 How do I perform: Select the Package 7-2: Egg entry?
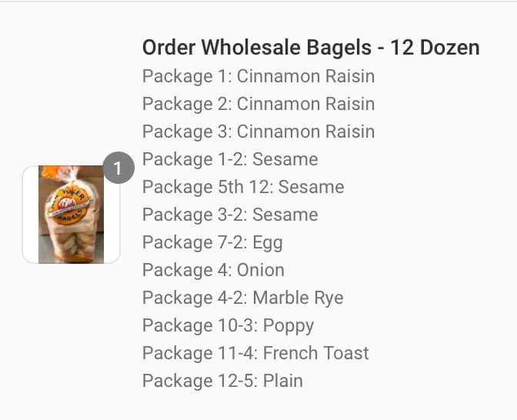(x=212, y=243)
